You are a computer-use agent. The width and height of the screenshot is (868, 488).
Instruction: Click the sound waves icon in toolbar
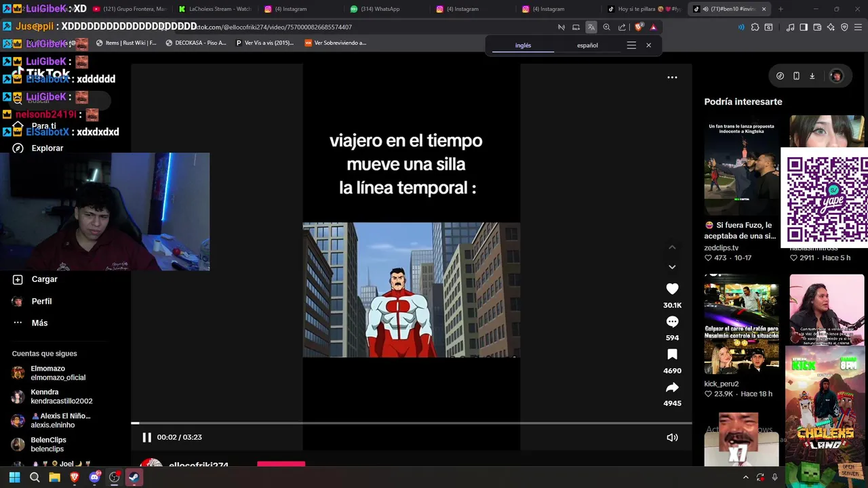741,27
